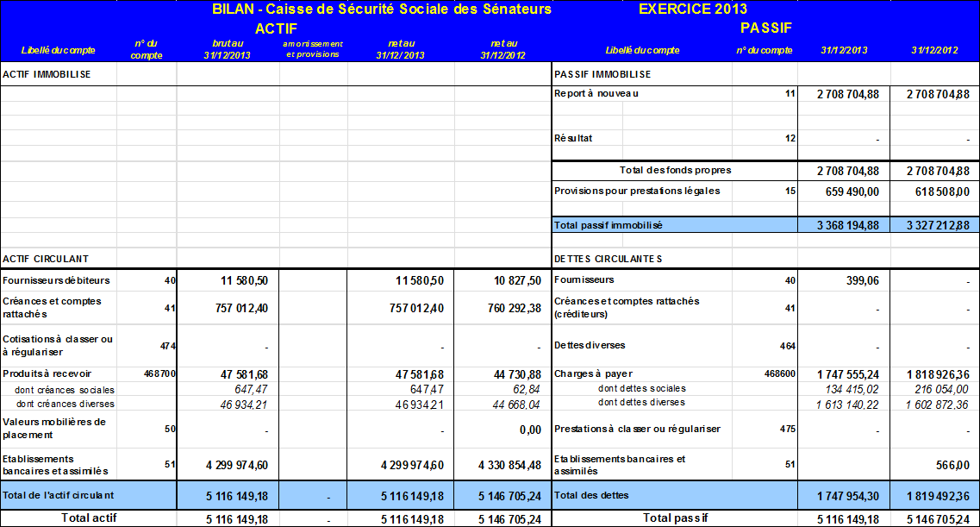Click the BILAN Caisse de Sécurité Sociale title
The width and height of the screenshot is (980, 527).
tap(381, 9)
